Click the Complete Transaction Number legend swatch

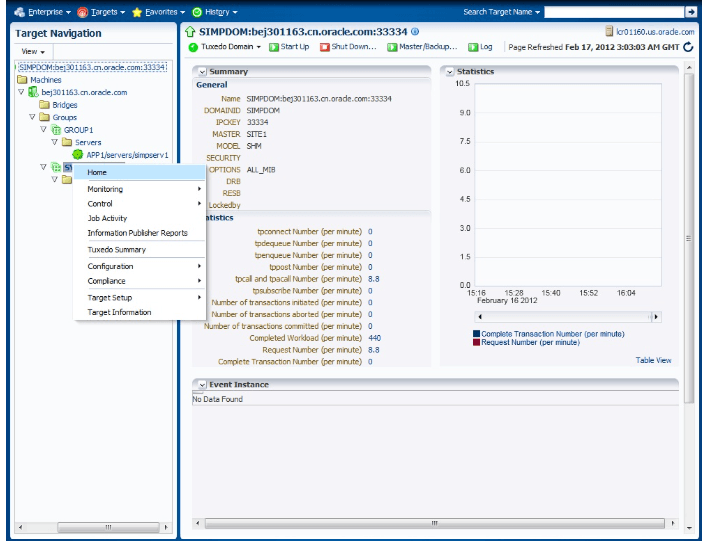click(x=476, y=334)
